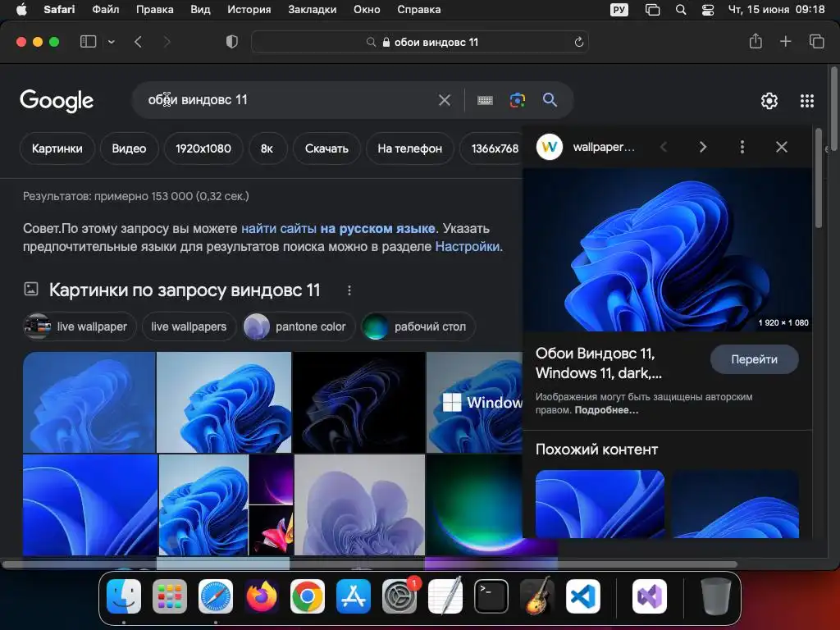Image resolution: width=840 pixels, height=630 pixels.
Task: Reload the page via refresh icon
Action: click(x=578, y=42)
